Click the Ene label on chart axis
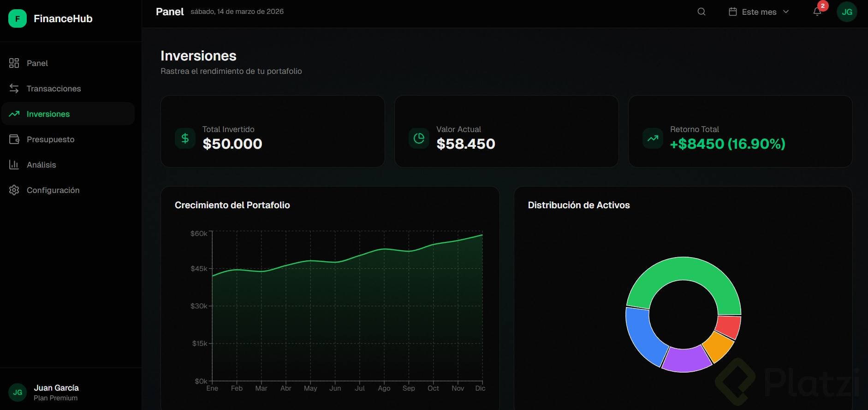The width and height of the screenshot is (868, 410). (x=212, y=388)
